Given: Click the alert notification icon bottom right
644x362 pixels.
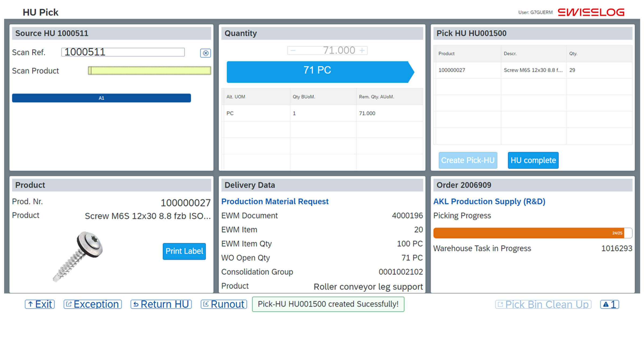Looking at the screenshot, I should pyautogui.click(x=609, y=304).
